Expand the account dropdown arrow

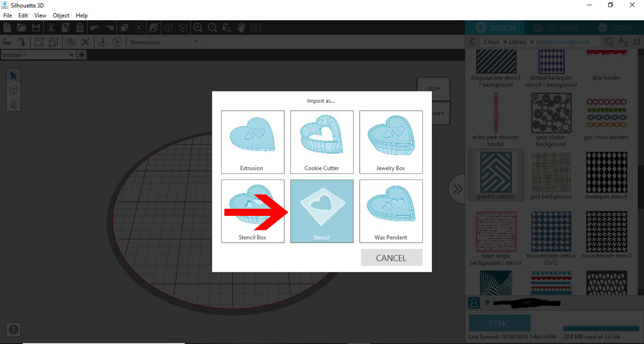(487, 303)
